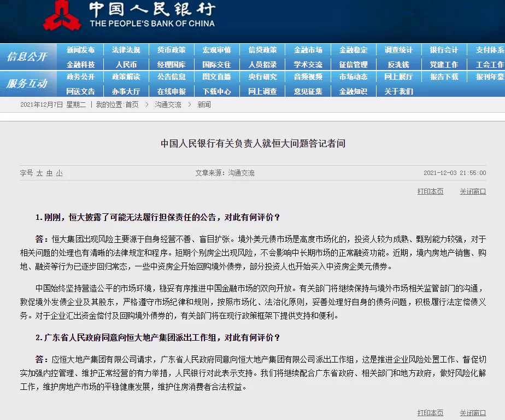Select 报刊年鉴 menu entry

point(490,77)
